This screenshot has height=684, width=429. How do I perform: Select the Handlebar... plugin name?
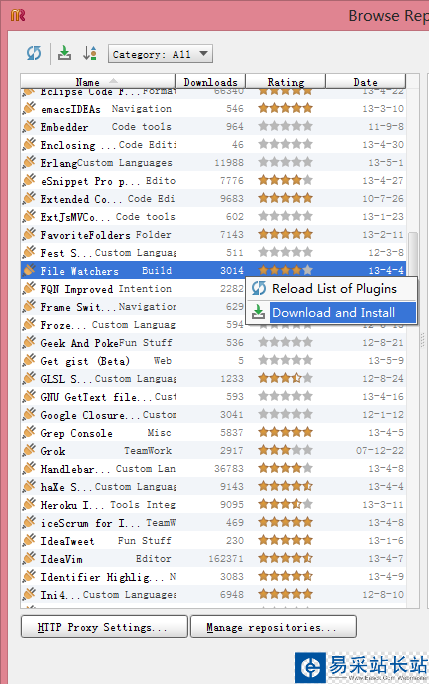coord(75,469)
